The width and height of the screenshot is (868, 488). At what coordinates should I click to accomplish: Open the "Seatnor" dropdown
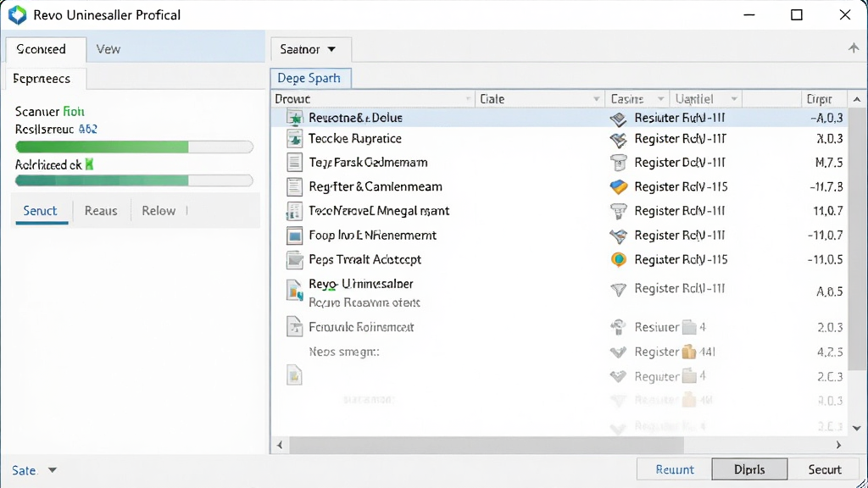point(310,49)
